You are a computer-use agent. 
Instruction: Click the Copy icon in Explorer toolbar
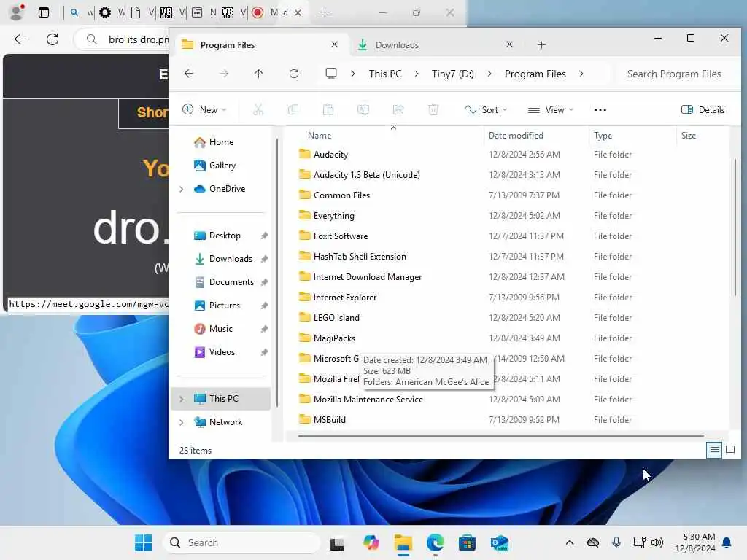click(x=293, y=110)
